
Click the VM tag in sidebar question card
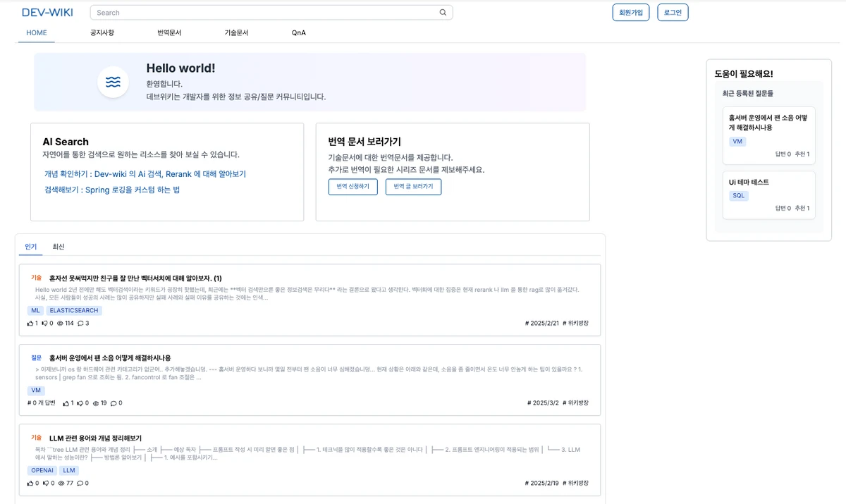coord(737,142)
